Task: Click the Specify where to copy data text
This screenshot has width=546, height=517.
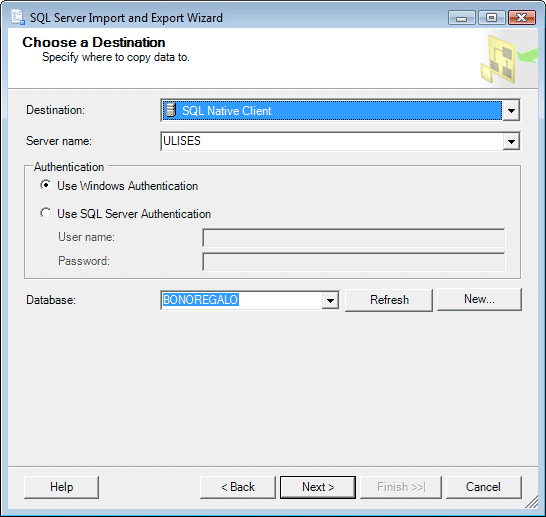Action: tap(116, 57)
